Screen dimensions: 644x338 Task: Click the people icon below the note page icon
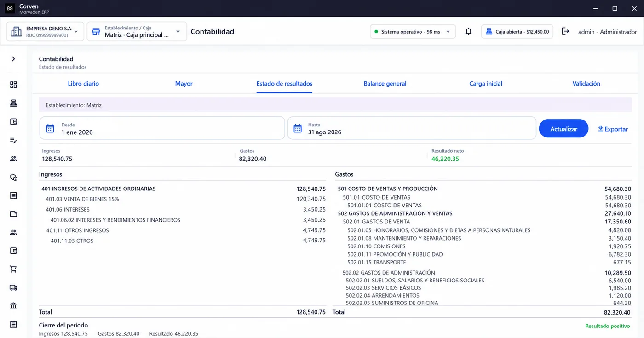(13, 232)
